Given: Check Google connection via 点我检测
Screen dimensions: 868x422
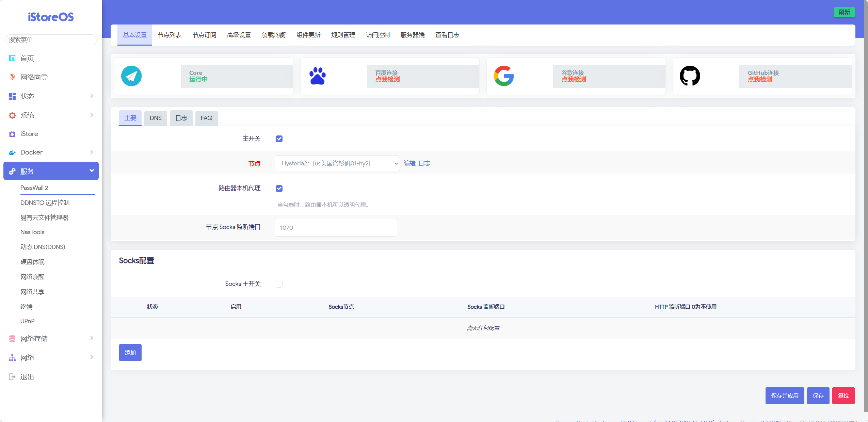Looking at the screenshot, I should (574, 79).
